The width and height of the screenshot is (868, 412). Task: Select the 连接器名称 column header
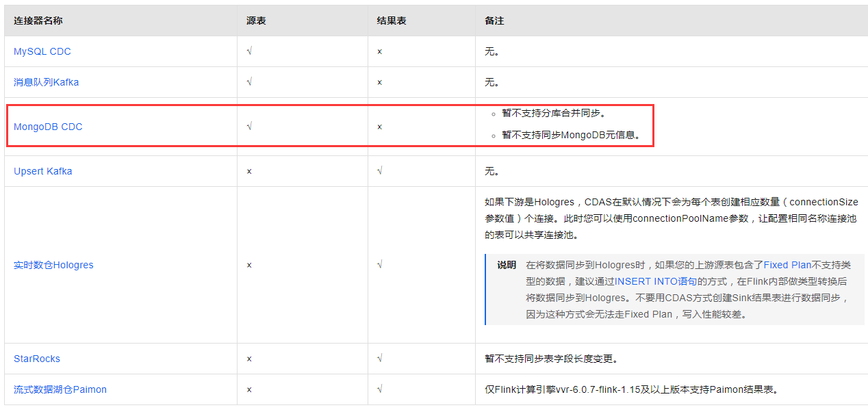pyautogui.click(x=38, y=21)
